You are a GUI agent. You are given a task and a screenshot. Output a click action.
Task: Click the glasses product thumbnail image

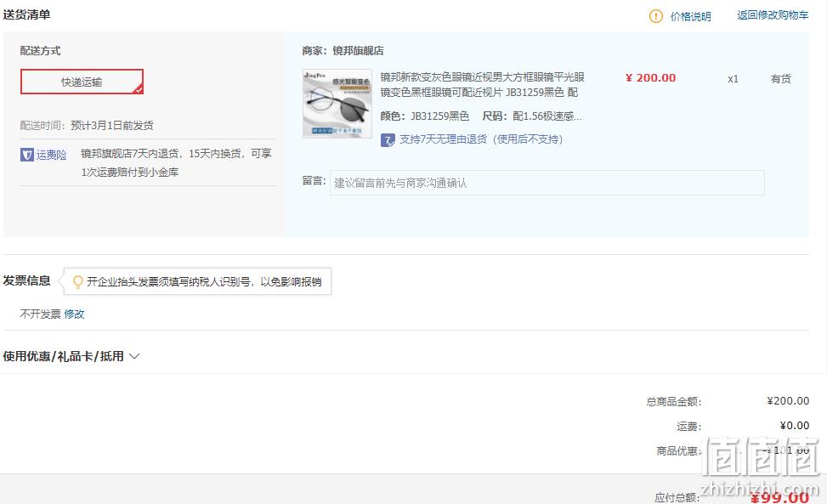click(337, 104)
